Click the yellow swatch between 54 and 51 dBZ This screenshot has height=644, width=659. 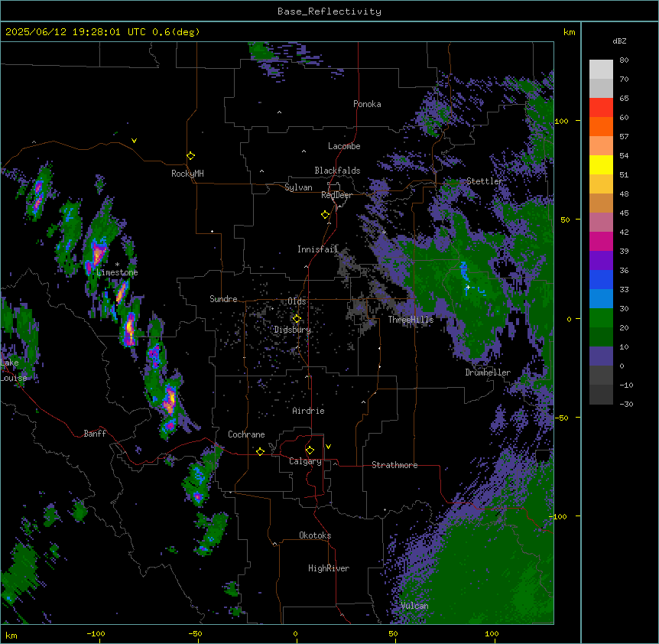601,164
